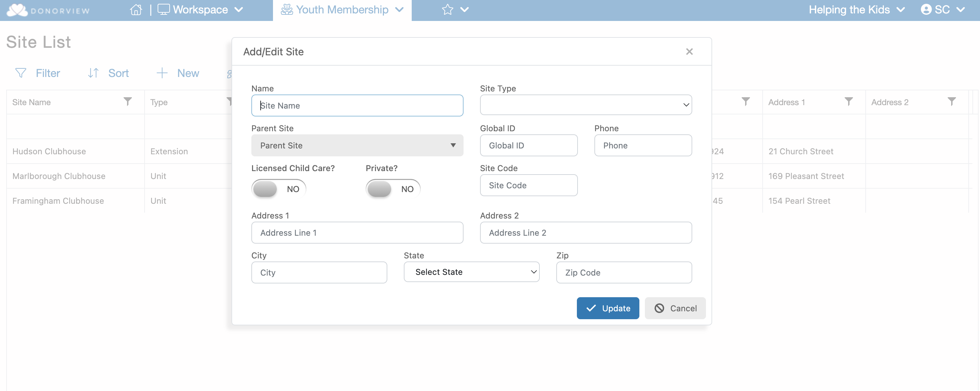The width and height of the screenshot is (980, 391).
Task: Click the DonorView logo
Action: coord(48,10)
